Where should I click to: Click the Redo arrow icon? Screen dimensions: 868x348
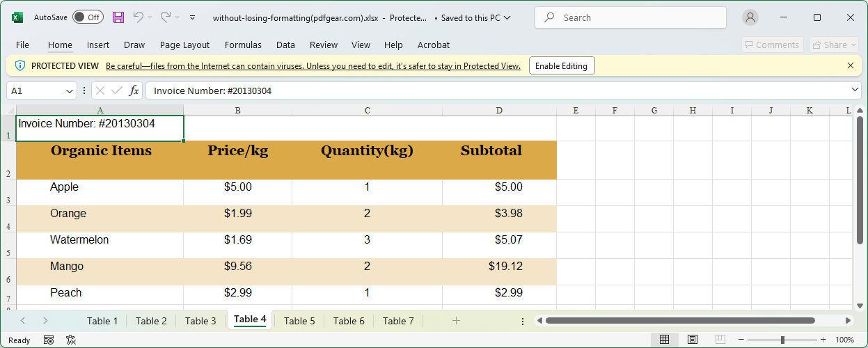pos(165,17)
